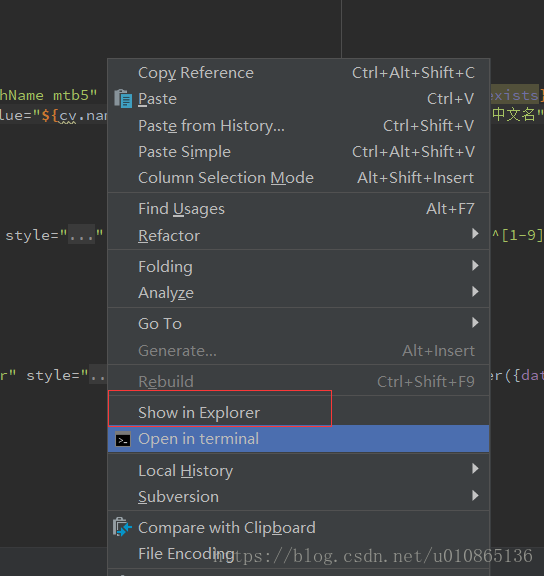
Task: Expand the Local History submenu arrow
Action: [x=475, y=469]
